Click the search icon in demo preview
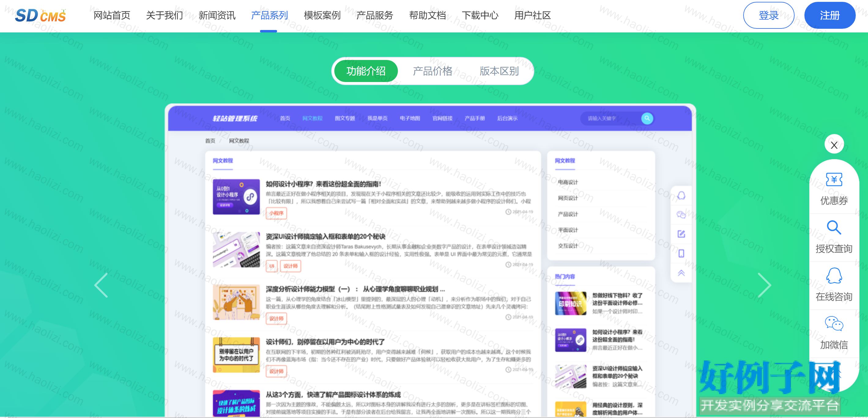The width and height of the screenshot is (868, 418). [x=647, y=118]
